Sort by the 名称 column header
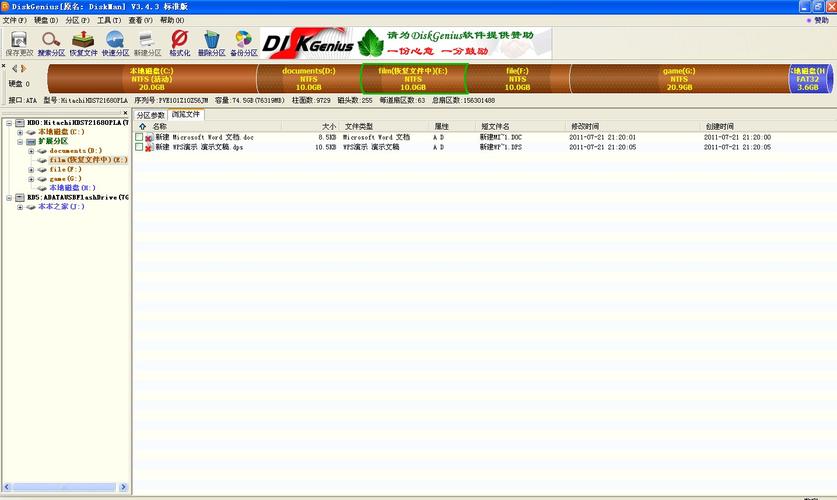 [x=215, y=126]
